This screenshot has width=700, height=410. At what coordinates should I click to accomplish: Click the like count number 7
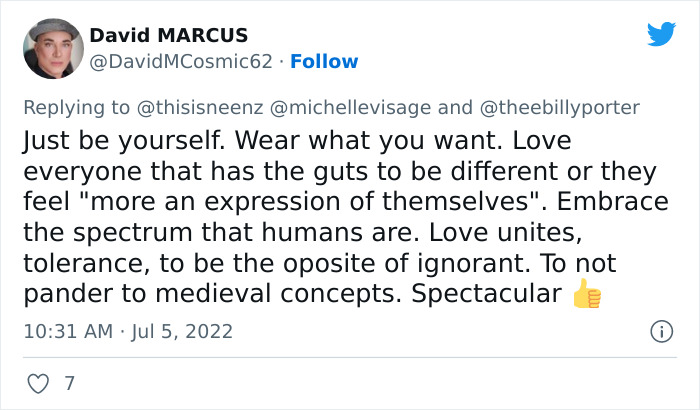click(x=69, y=383)
